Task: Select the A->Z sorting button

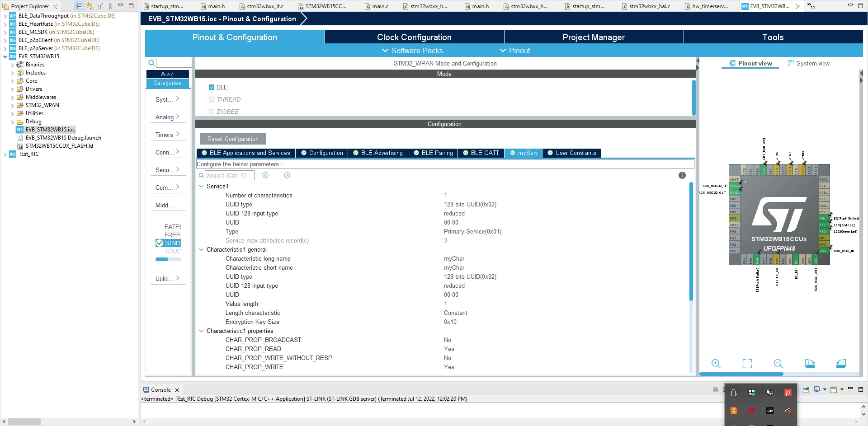Action: pyautogui.click(x=167, y=74)
